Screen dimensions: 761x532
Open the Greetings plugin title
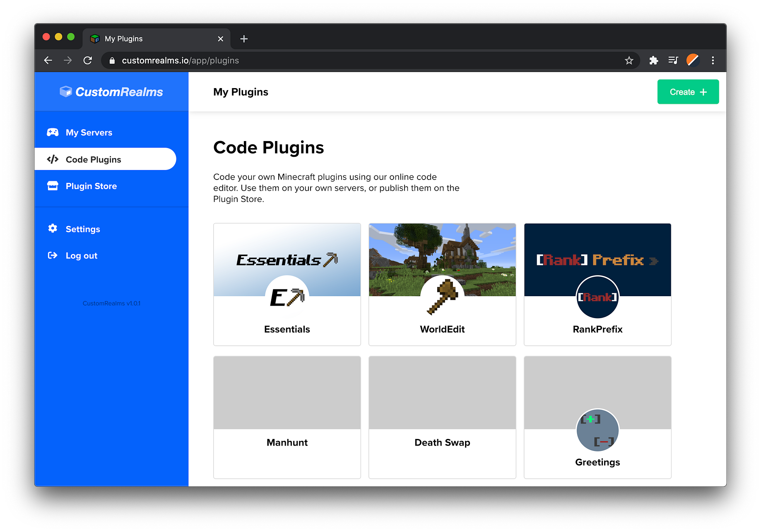tap(597, 463)
